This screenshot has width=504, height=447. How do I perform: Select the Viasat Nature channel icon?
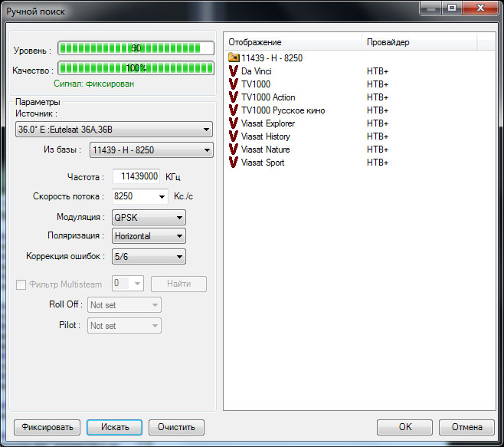pyautogui.click(x=234, y=150)
